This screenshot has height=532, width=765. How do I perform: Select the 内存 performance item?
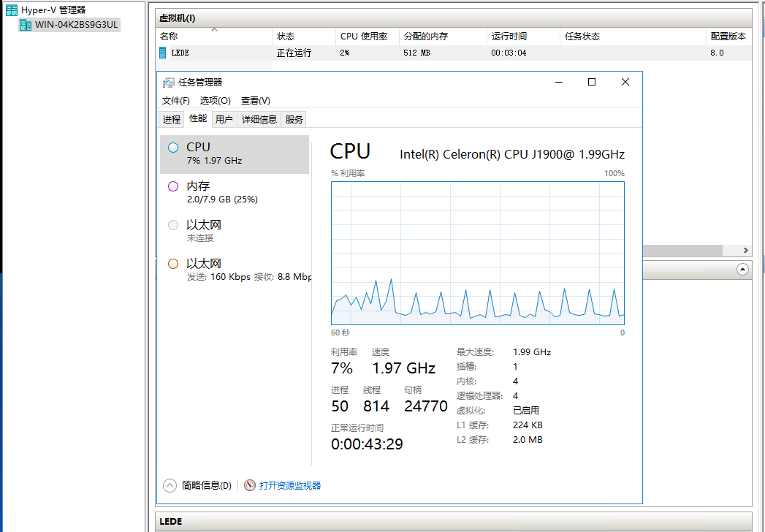click(x=235, y=193)
